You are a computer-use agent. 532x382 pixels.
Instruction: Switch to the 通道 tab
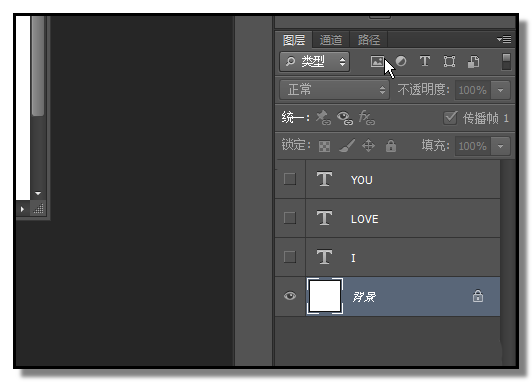coord(331,40)
